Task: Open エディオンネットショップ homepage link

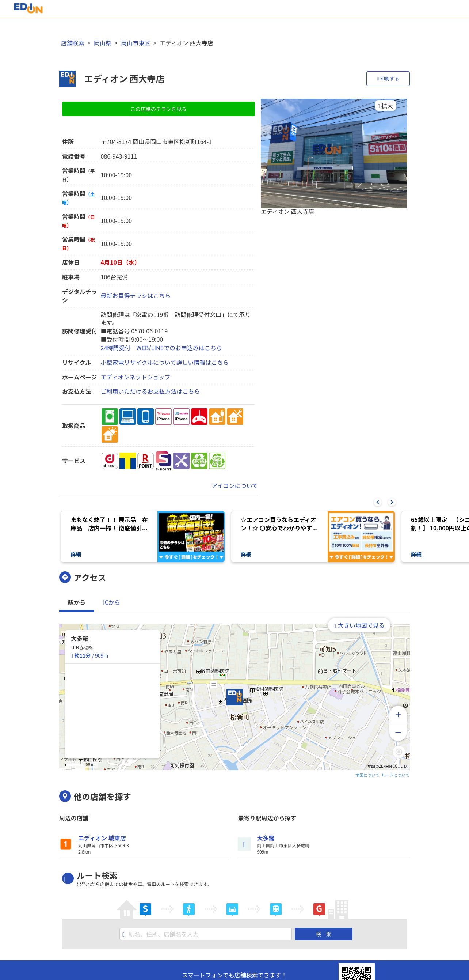Action: (x=135, y=377)
